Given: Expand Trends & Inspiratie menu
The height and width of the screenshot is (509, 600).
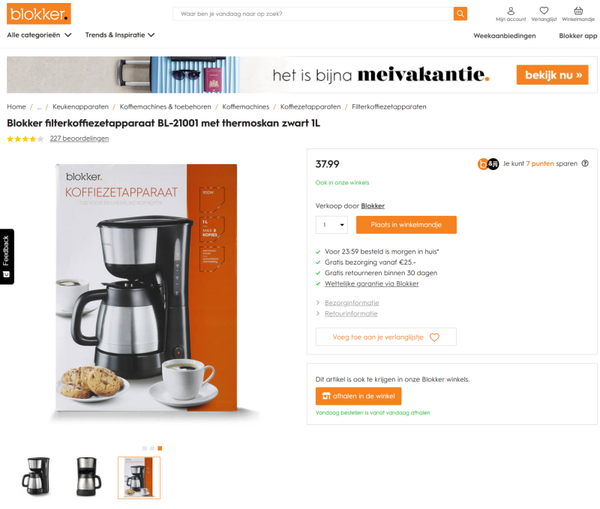Looking at the screenshot, I should point(120,35).
